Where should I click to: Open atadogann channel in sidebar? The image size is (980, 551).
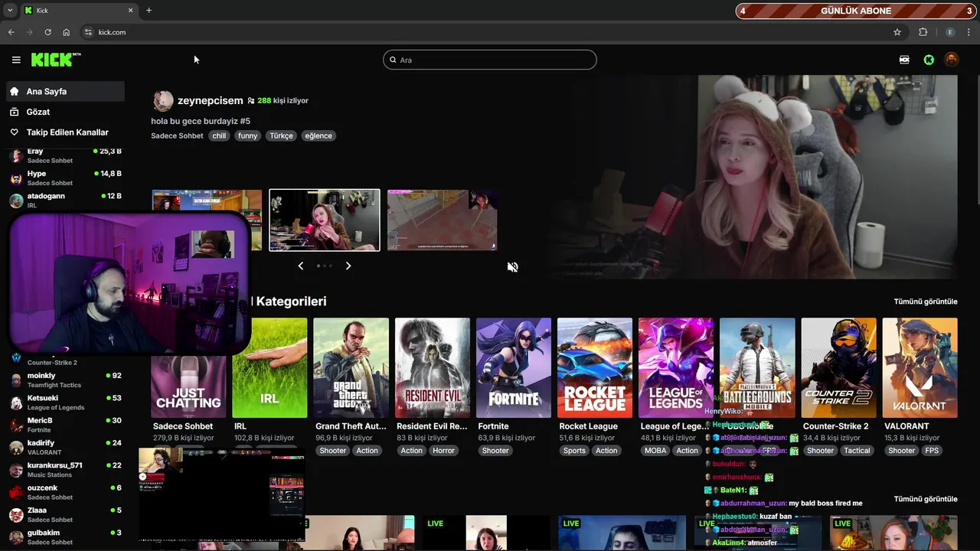(x=65, y=200)
